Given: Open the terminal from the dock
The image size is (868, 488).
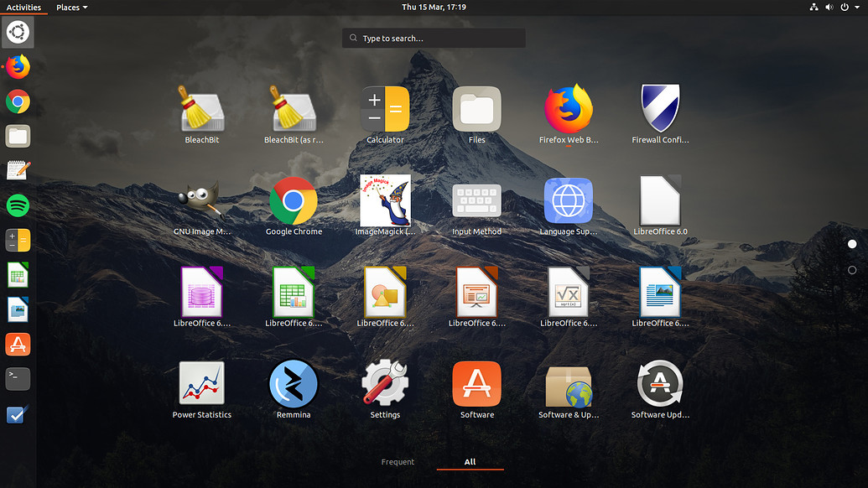Looking at the screenshot, I should (x=18, y=379).
